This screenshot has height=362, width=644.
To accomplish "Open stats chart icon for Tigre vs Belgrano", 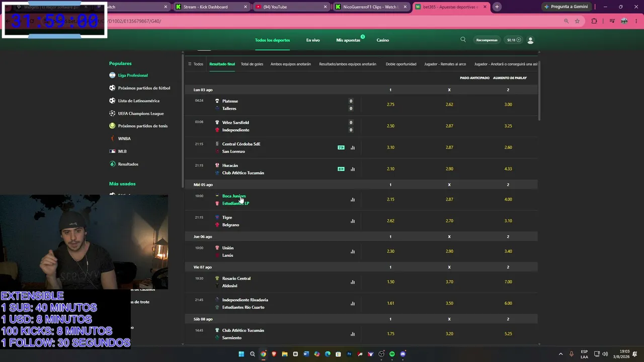I will (353, 221).
